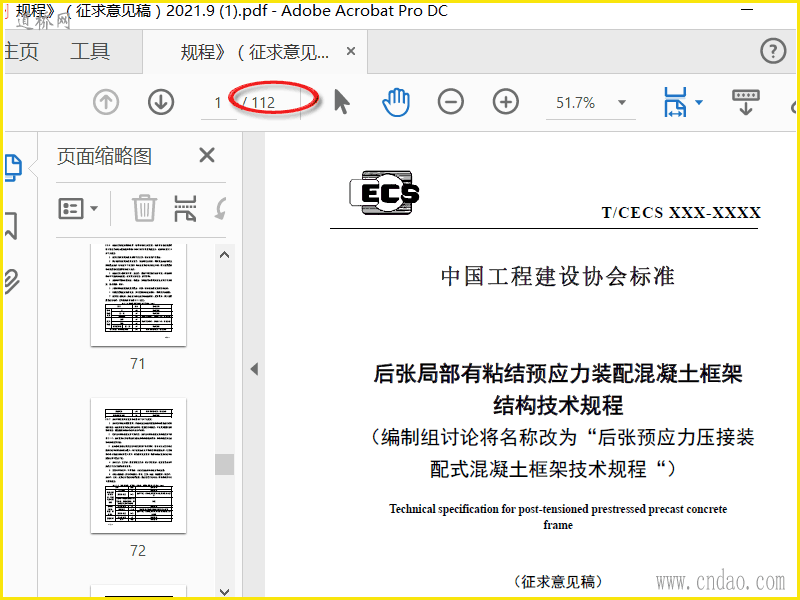Activate the Hand pan tool
This screenshot has width=800, height=600.
coord(396,102)
